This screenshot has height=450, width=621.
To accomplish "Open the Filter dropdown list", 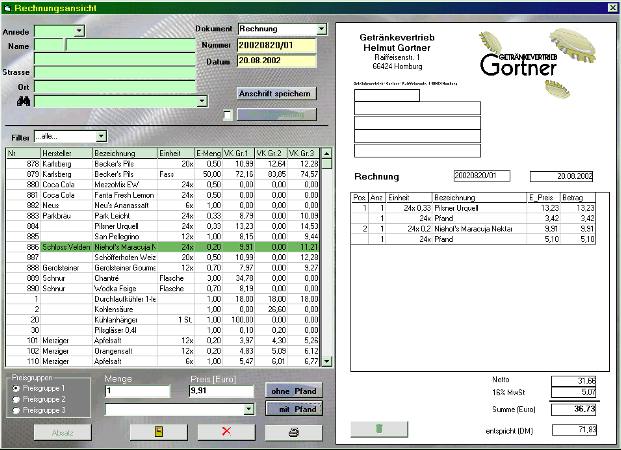I will coord(101,136).
